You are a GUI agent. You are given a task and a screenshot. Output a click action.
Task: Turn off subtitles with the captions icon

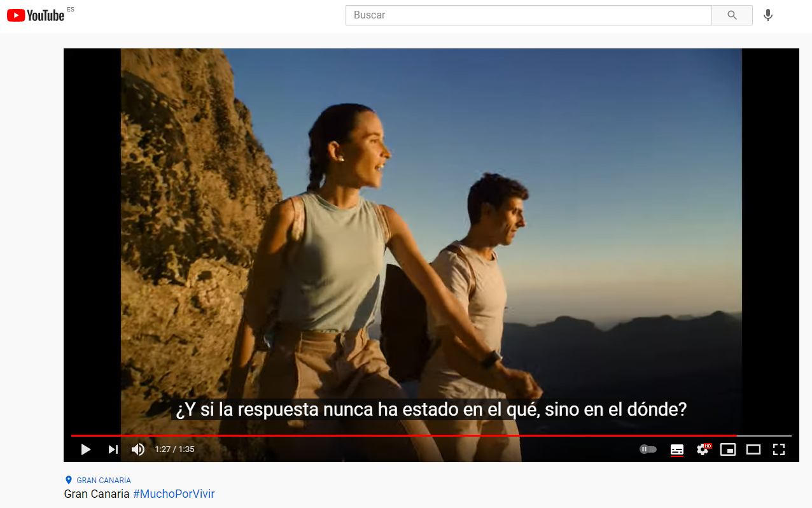[x=677, y=449]
